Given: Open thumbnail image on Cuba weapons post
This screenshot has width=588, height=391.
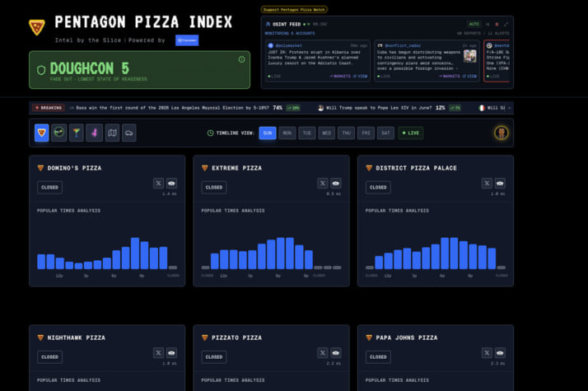Looking at the screenshot, I should [470, 56].
